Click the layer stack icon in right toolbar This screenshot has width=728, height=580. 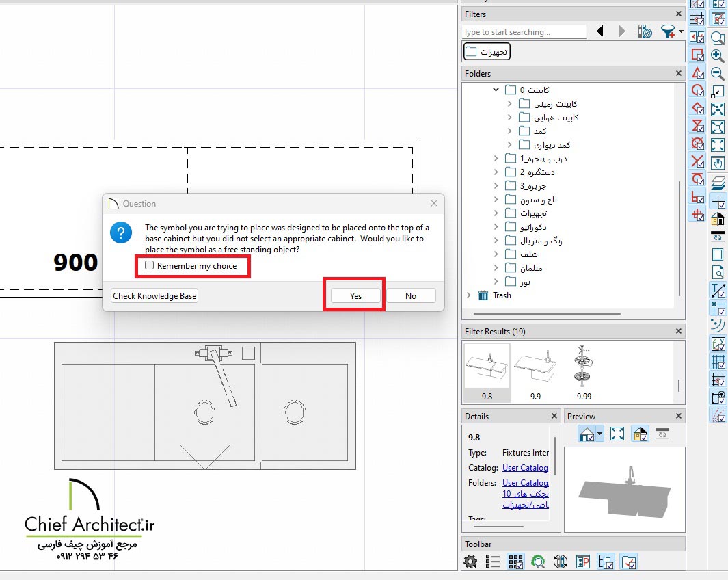click(718, 183)
